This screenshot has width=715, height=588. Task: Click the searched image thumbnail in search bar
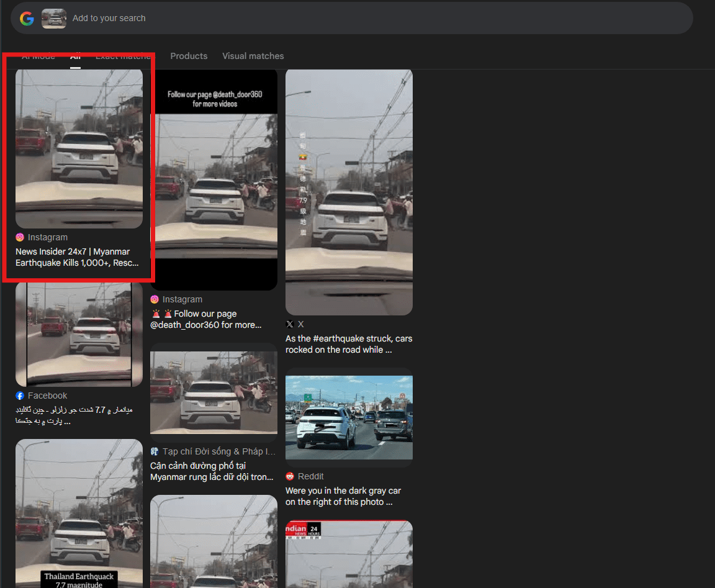[54, 19]
